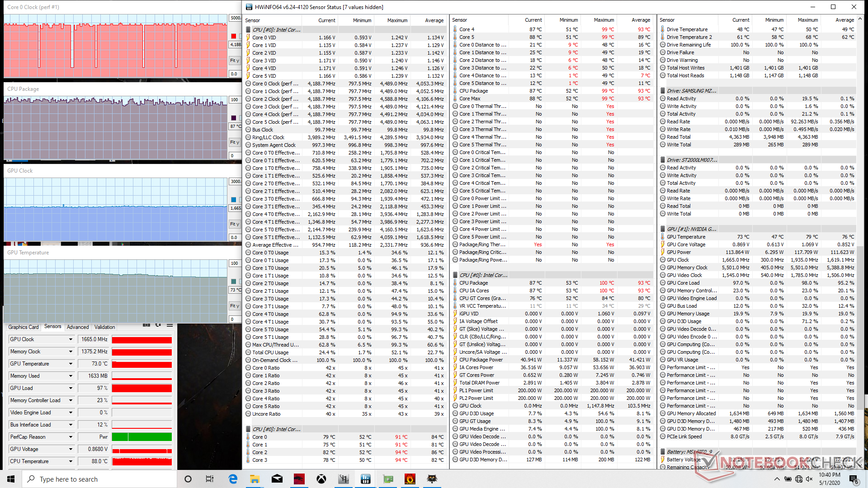Click Fit y on CPU Package graph

(x=235, y=142)
